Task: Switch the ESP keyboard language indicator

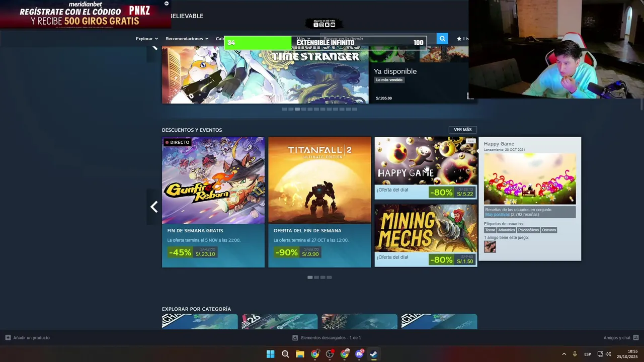Action: click(x=588, y=354)
